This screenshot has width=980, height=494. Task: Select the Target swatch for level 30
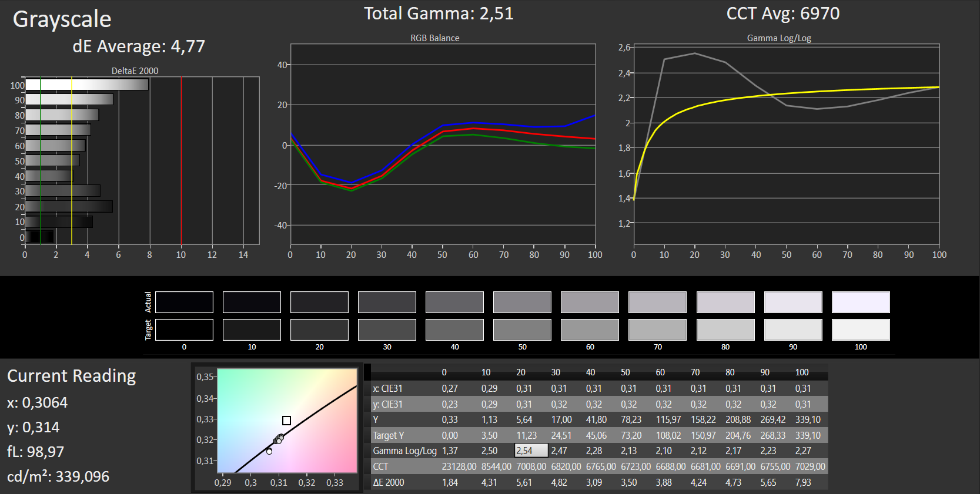[x=387, y=330]
